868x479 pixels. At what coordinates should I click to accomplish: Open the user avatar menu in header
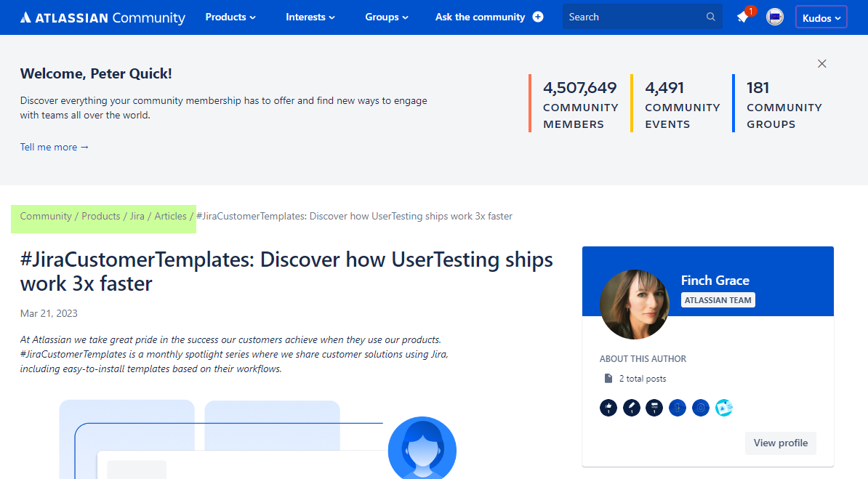(x=774, y=17)
